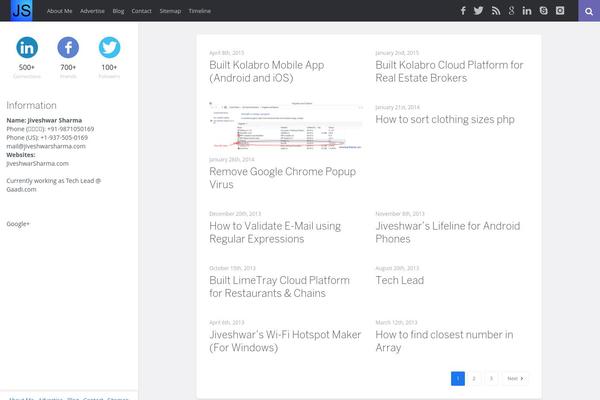This screenshot has width=600, height=400.
Task: Open the "How to sort clothing sizes php" post
Action: point(445,119)
